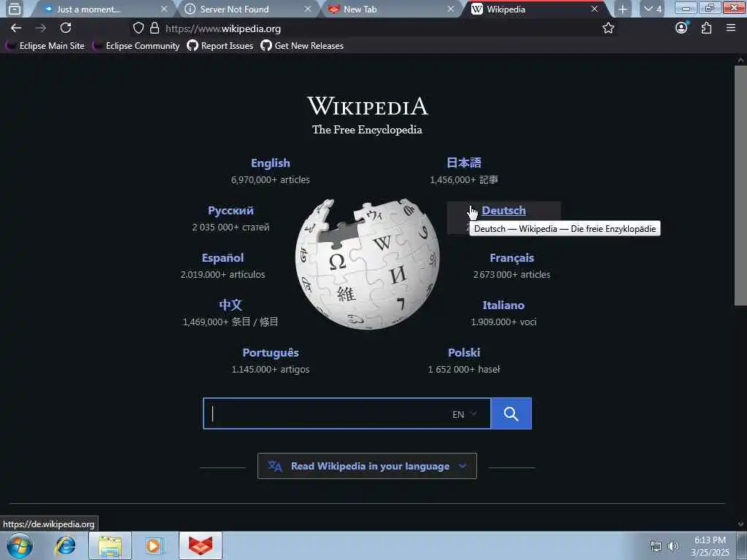Go back using the back arrow
Image resolution: width=747 pixels, height=560 pixels.
(x=16, y=28)
